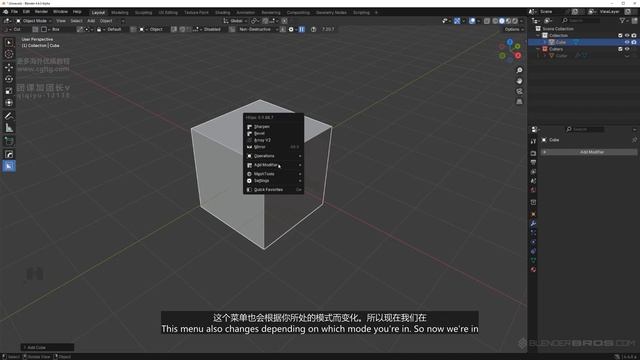Activate the highlighted HardOps tool in toolbar
The width and height of the screenshot is (640, 360).
pos(9,166)
